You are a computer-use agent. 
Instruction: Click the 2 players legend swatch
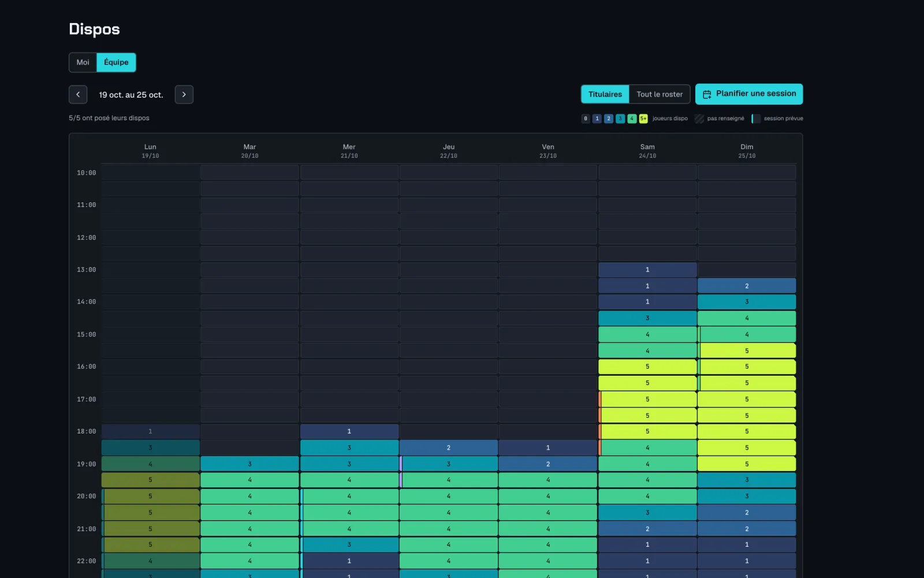[609, 118]
